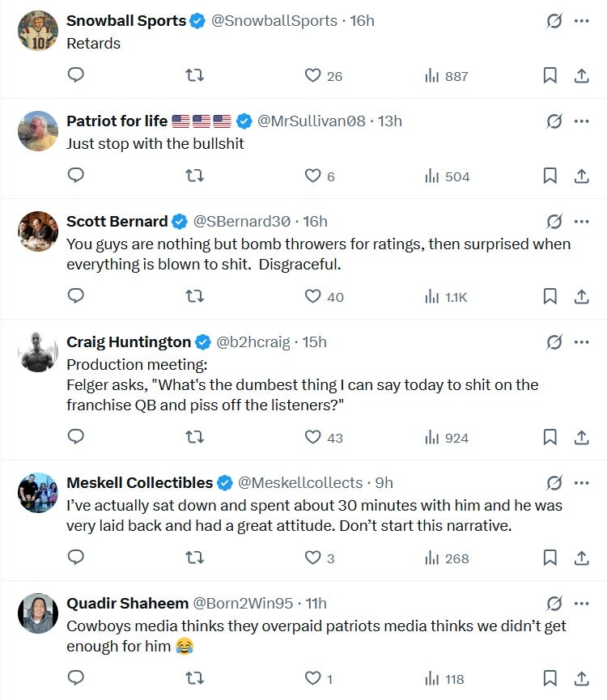This screenshot has width=607, height=700.
Task: Expand more options on Quadir Shaheem's tweet
Action: [x=581, y=603]
